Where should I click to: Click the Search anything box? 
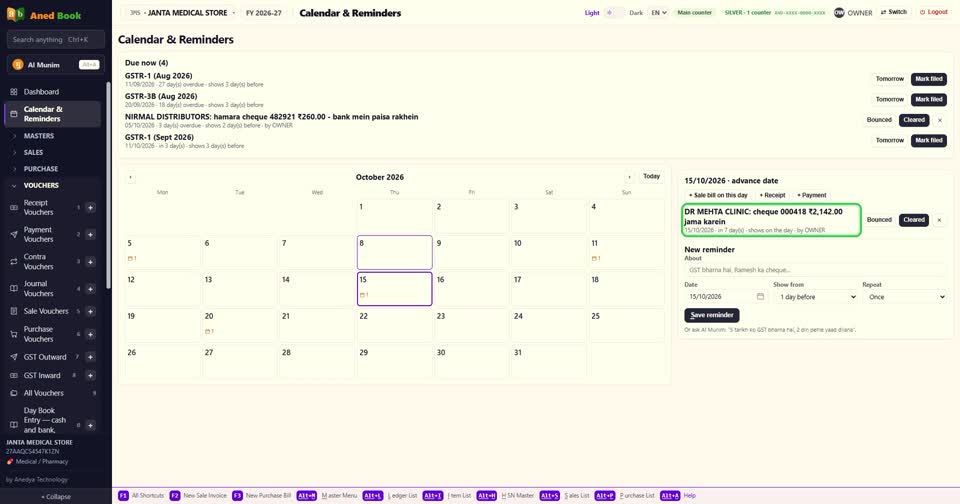click(x=56, y=40)
